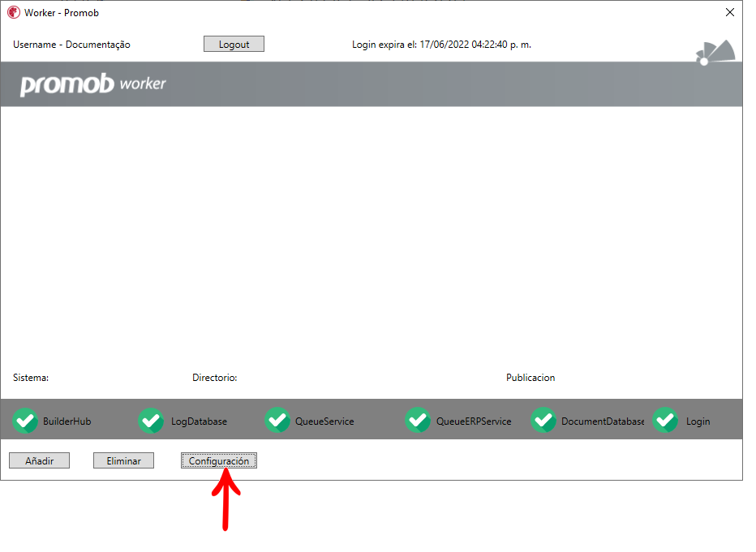This screenshot has height=552, width=756.
Task: Click the Añadir button
Action: pyautogui.click(x=39, y=460)
